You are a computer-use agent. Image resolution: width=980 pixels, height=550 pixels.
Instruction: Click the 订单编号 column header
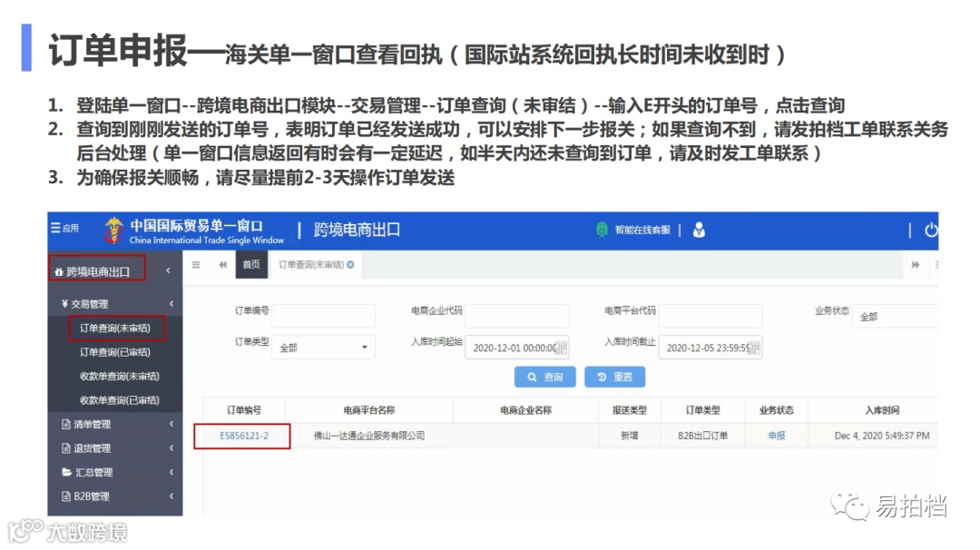(244, 410)
